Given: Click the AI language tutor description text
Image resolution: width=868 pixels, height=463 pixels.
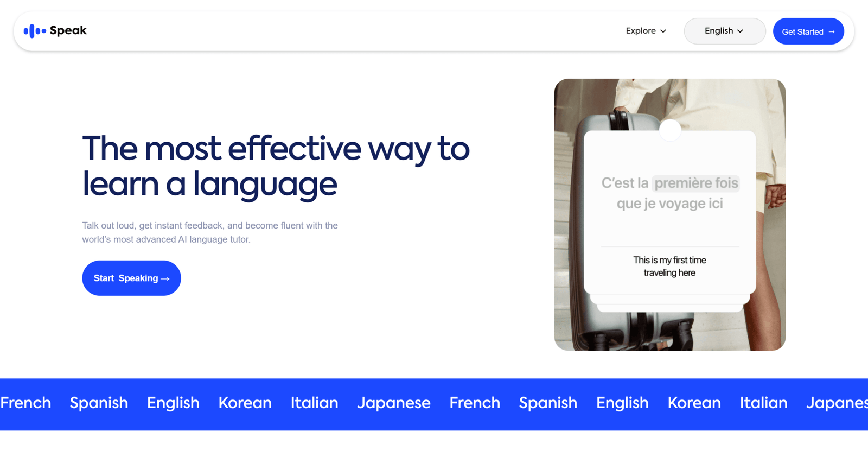Looking at the screenshot, I should click(x=210, y=232).
